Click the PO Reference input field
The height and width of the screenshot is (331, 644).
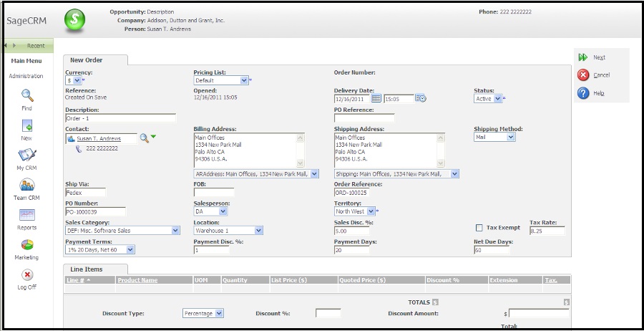pyautogui.click(x=364, y=118)
